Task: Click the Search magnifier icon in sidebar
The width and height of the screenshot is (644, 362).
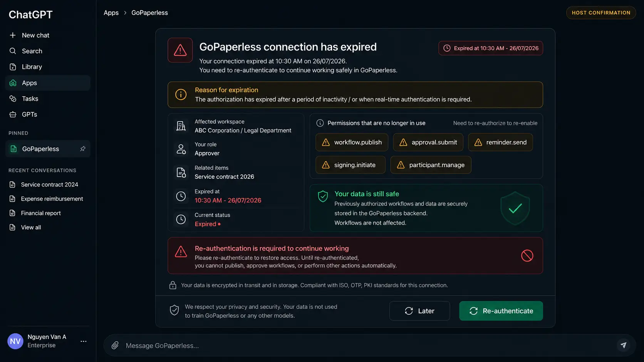Action: coord(13,51)
